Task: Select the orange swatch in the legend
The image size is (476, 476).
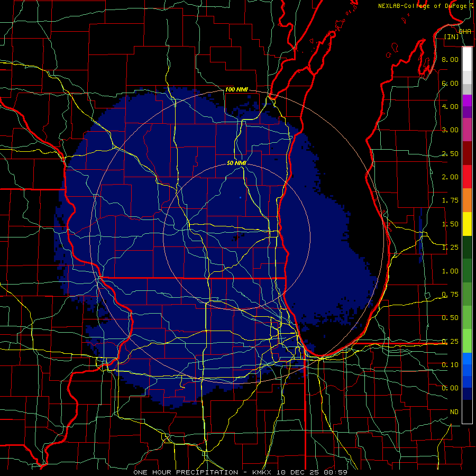Action: [x=467, y=200]
